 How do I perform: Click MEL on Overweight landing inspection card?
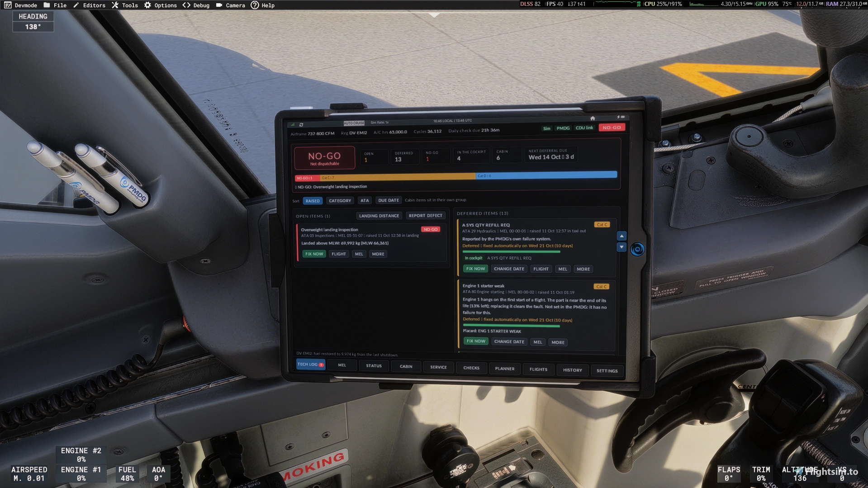click(x=359, y=254)
